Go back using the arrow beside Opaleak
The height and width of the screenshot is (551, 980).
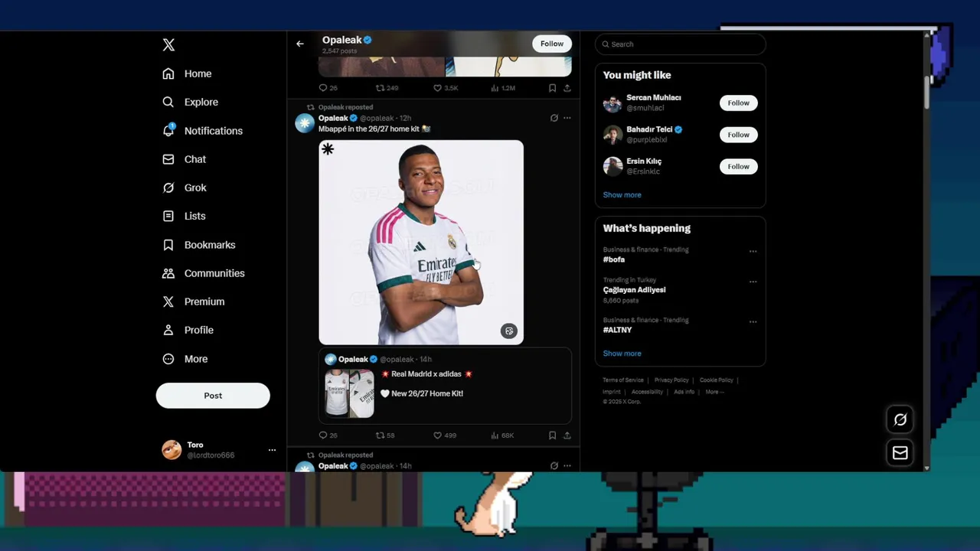(300, 44)
